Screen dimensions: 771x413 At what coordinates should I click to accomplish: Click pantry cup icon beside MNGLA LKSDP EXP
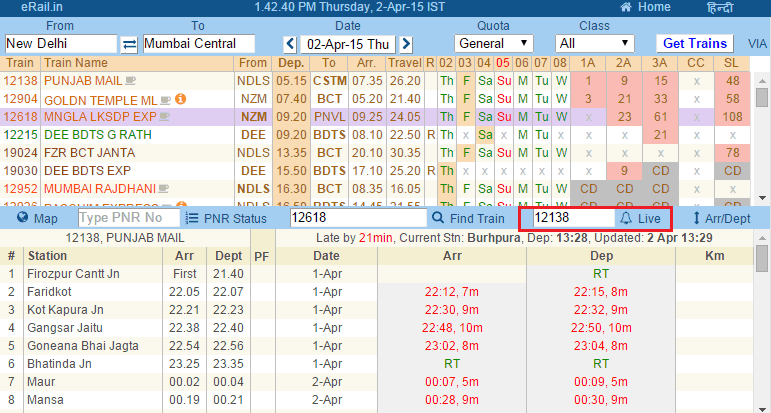[x=164, y=117]
